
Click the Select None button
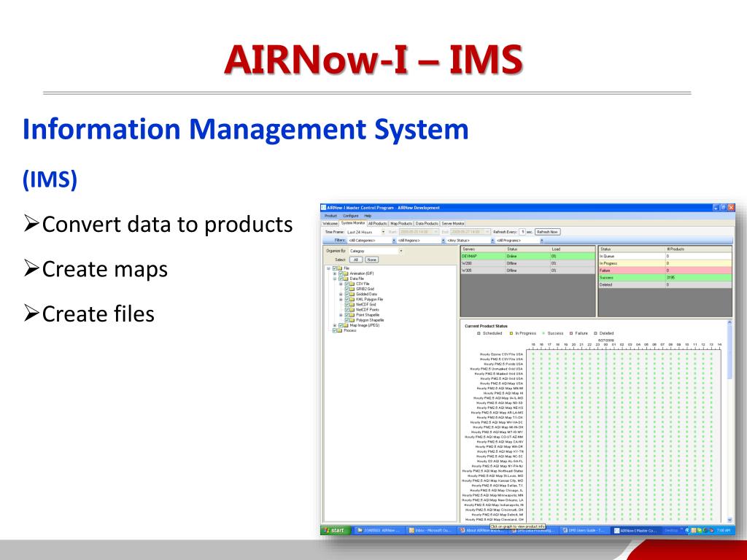pos(371,260)
